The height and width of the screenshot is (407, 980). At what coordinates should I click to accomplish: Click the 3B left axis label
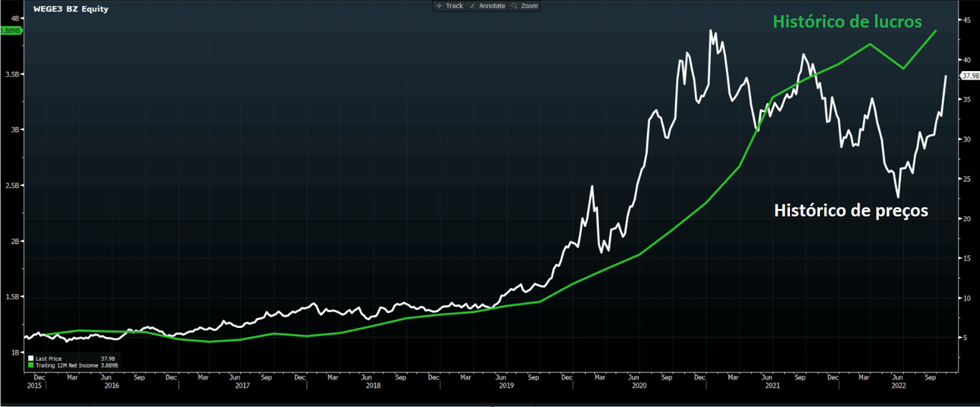tap(16, 130)
